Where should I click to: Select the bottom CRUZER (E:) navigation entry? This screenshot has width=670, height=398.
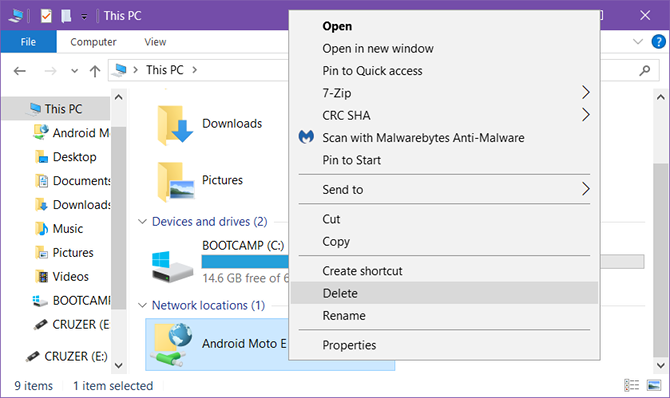[66, 356]
